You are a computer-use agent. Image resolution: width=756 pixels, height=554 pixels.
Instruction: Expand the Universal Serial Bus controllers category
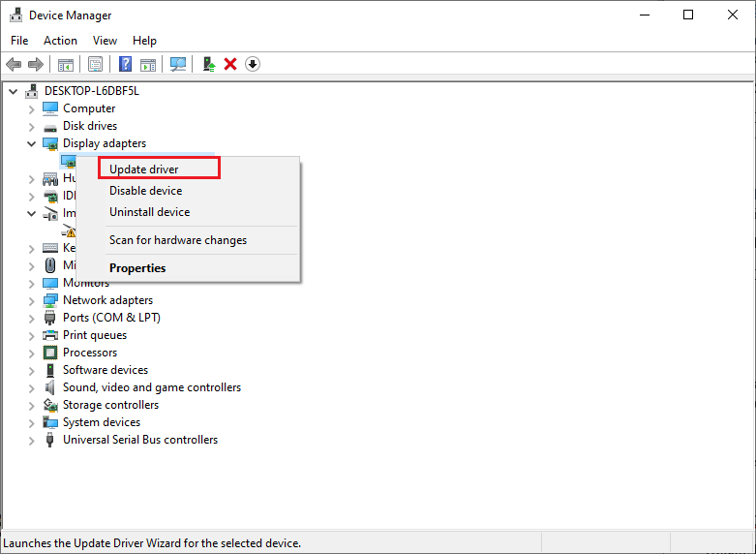(x=31, y=441)
